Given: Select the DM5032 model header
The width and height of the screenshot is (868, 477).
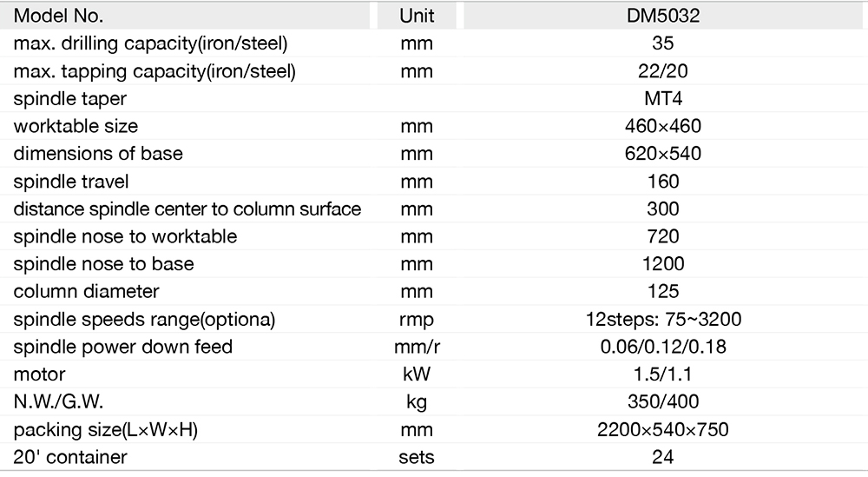Looking at the screenshot, I should (663, 16).
